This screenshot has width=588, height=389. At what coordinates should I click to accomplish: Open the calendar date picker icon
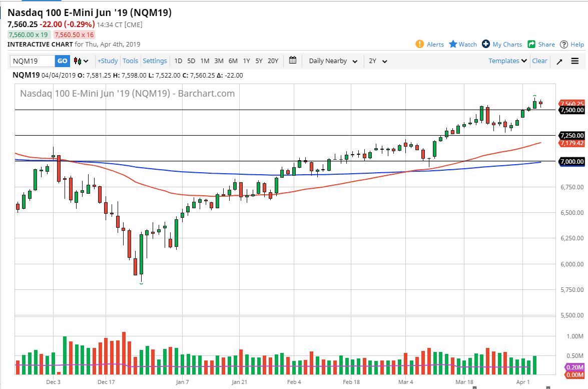(x=293, y=61)
